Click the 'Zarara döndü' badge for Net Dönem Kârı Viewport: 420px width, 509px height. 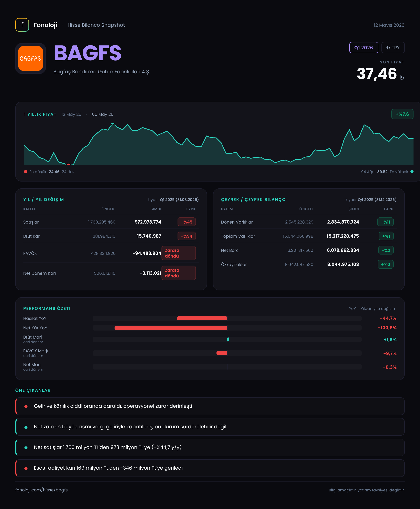pyautogui.click(x=178, y=273)
